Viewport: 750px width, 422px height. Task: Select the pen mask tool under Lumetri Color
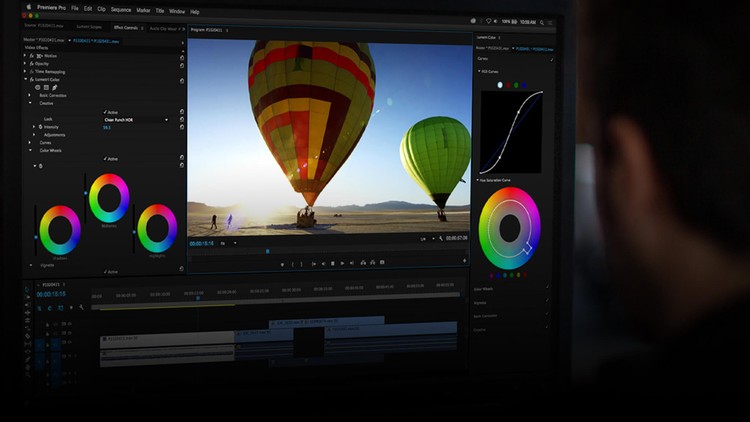[x=54, y=87]
